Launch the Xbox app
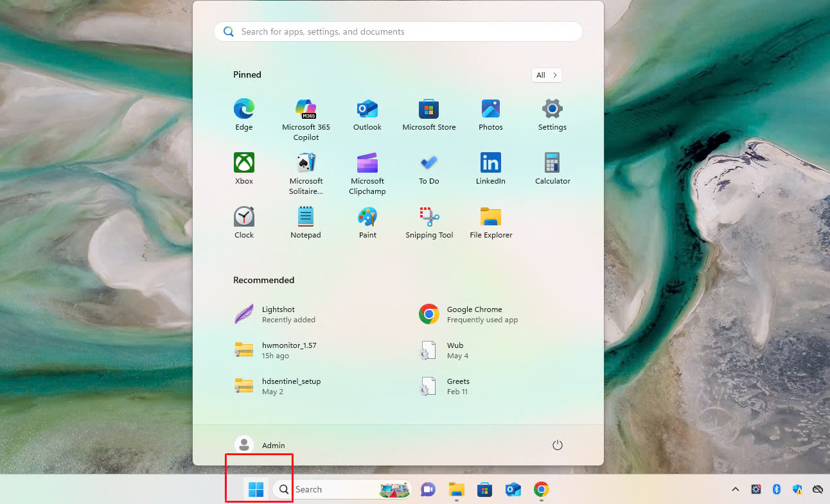The width and height of the screenshot is (830, 504). point(244,169)
